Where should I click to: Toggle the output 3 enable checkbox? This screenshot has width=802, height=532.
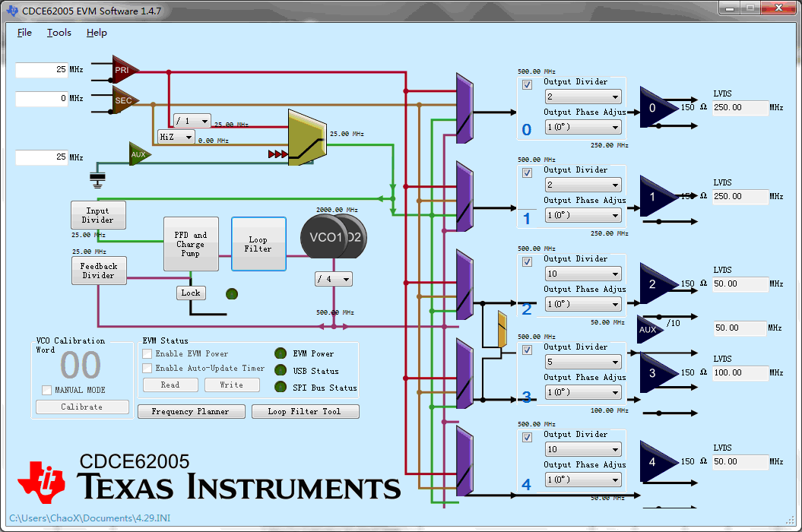point(527,350)
